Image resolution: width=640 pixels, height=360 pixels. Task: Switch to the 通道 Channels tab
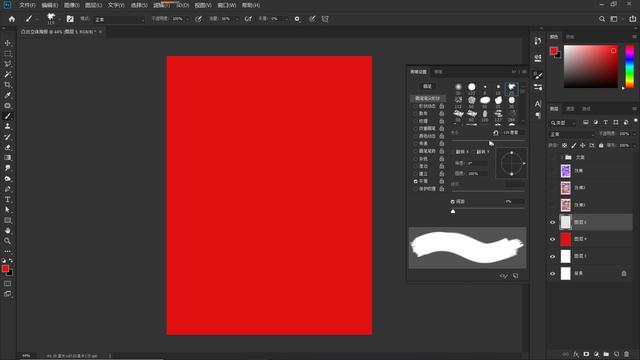570,109
